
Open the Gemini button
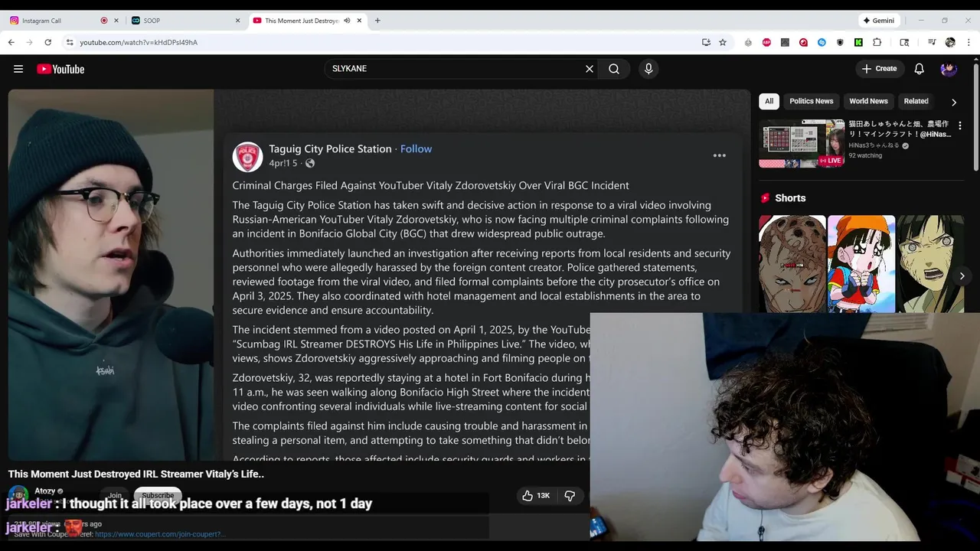[x=879, y=21]
